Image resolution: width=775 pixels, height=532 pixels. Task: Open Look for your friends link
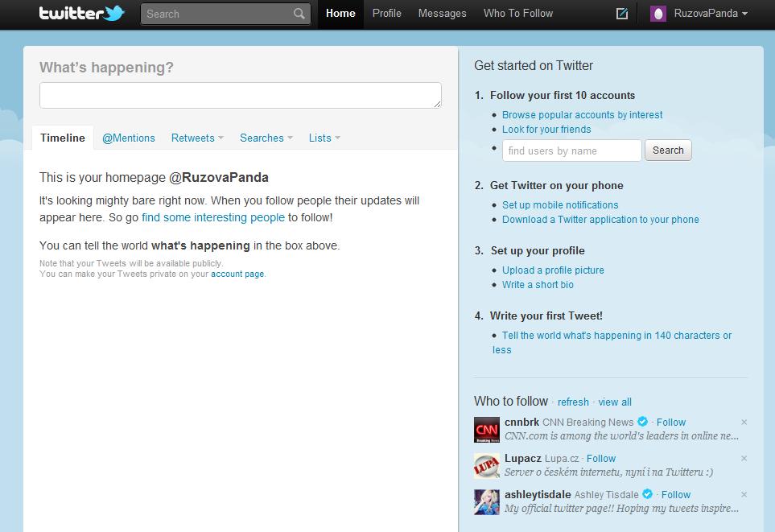coord(546,129)
